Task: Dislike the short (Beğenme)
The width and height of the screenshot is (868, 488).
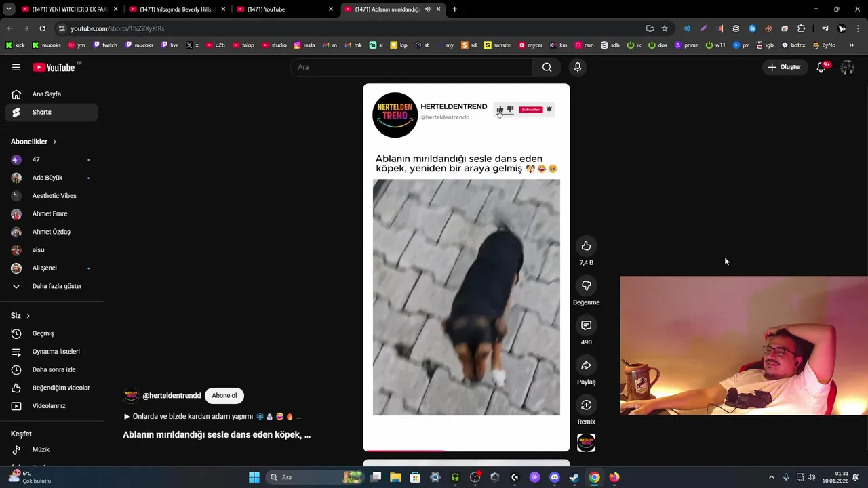Action: 587,285
